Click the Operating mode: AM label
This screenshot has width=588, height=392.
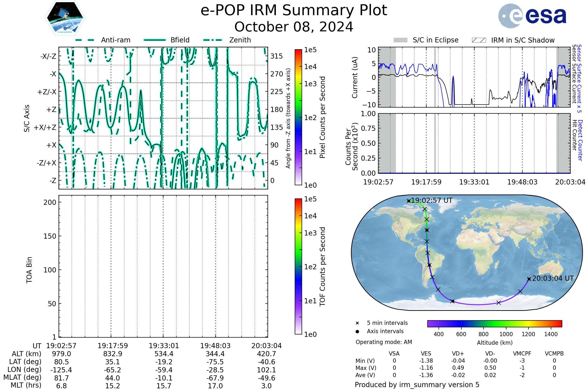[x=384, y=342]
